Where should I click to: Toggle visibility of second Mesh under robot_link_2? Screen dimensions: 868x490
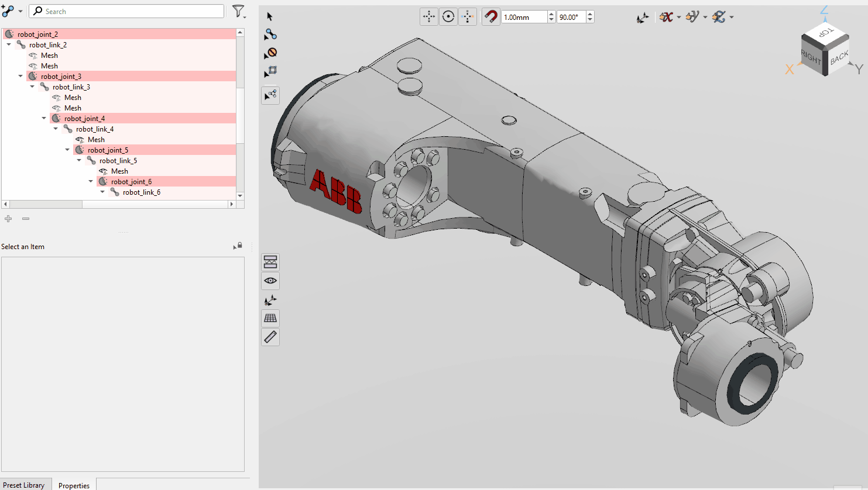click(x=33, y=66)
